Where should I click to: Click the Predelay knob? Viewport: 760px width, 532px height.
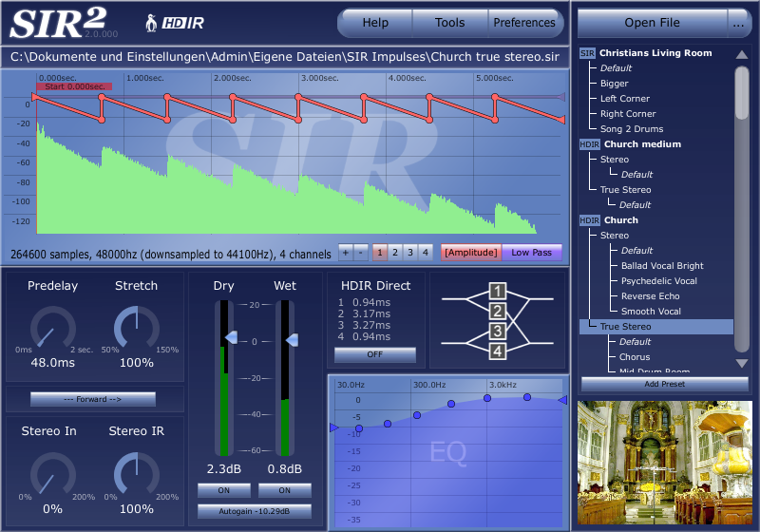click(53, 328)
